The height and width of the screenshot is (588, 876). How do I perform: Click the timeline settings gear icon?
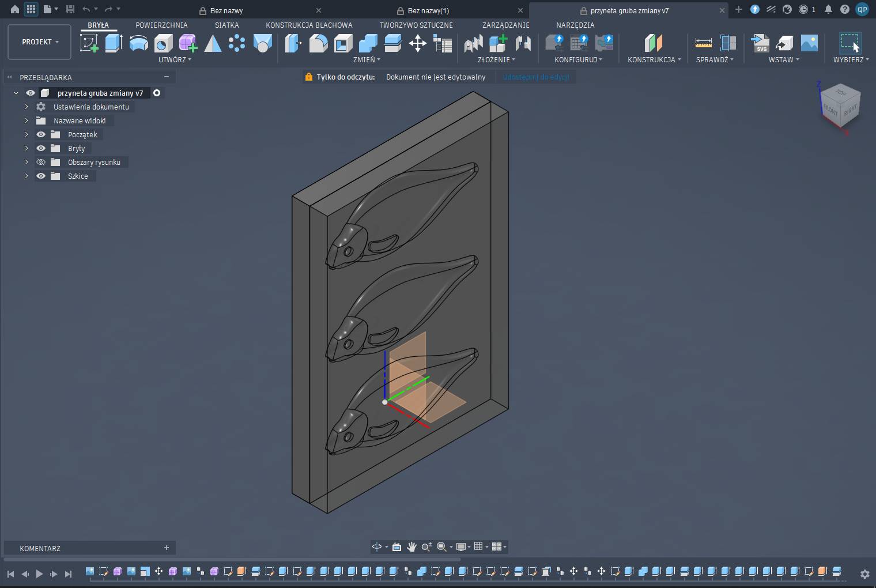coord(864,574)
